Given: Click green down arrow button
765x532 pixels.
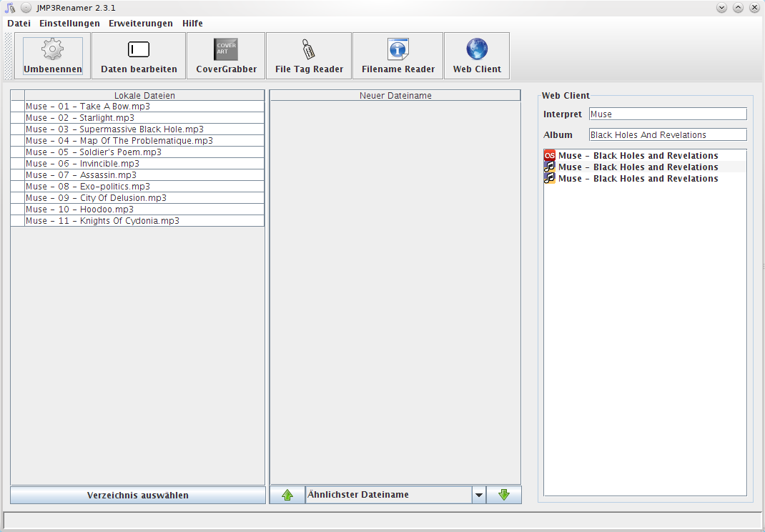Looking at the screenshot, I should (x=504, y=495).
